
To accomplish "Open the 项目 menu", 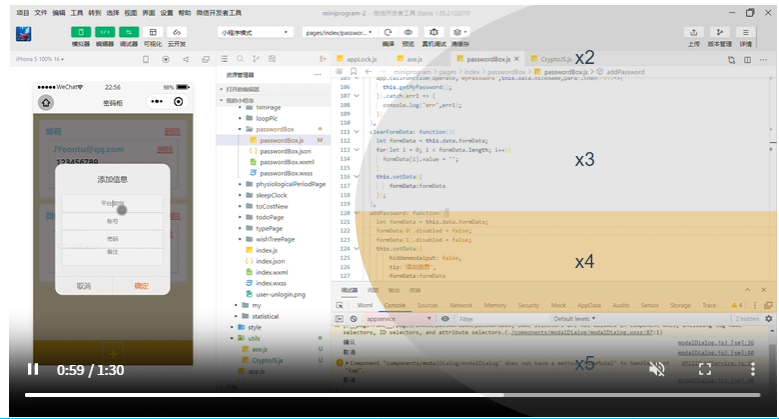I will coord(23,13).
